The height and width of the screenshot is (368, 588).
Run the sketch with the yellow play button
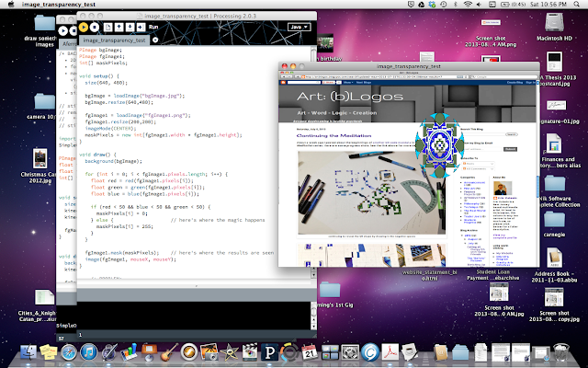(x=84, y=27)
